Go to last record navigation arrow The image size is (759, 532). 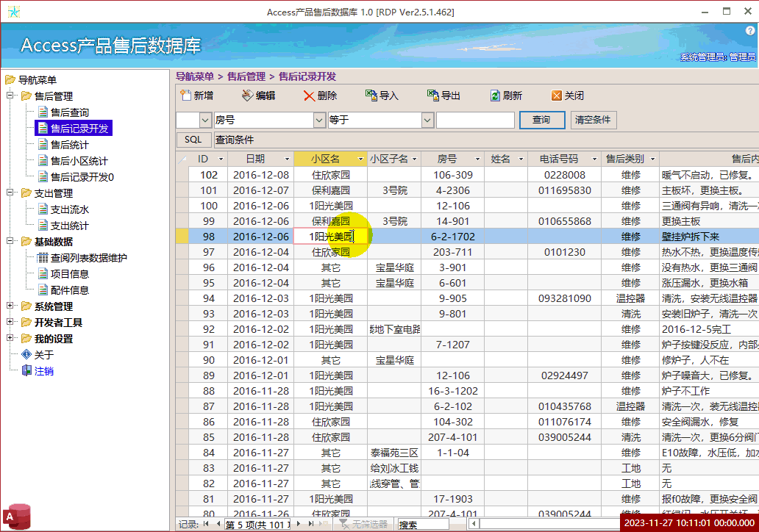click(x=311, y=524)
